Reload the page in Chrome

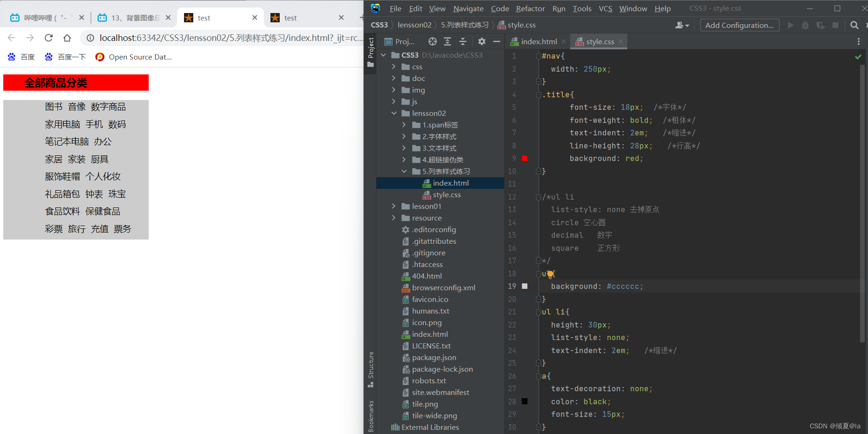coord(48,38)
